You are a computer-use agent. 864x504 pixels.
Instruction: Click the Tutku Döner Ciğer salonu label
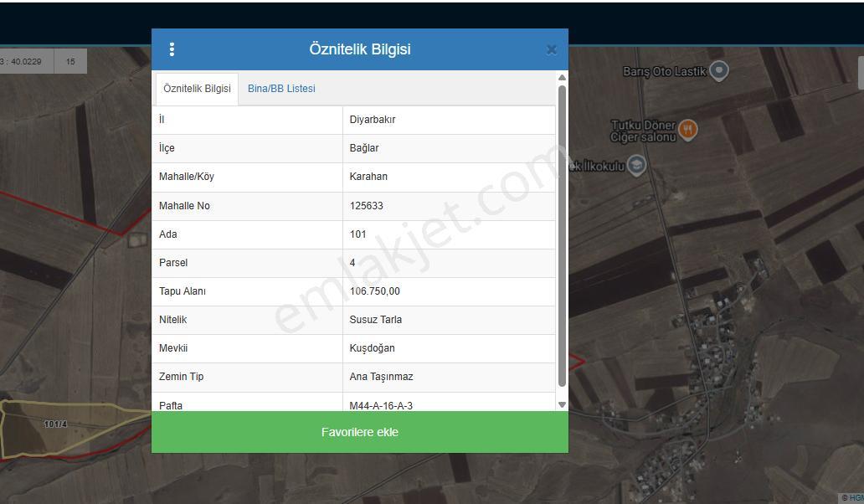[x=643, y=131]
